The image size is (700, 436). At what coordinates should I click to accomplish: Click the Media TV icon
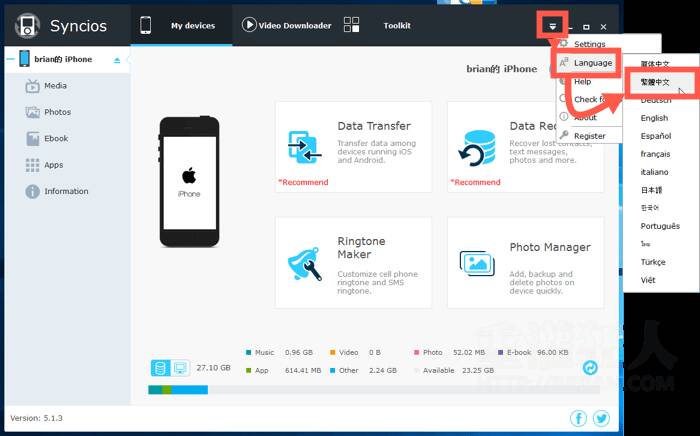pos(32,86)
